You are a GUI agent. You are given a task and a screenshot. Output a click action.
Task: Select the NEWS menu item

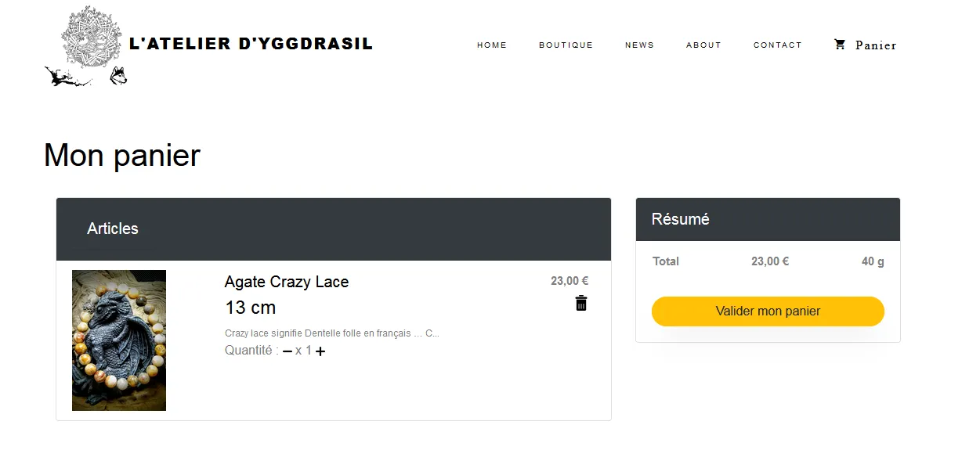point(639,45)
